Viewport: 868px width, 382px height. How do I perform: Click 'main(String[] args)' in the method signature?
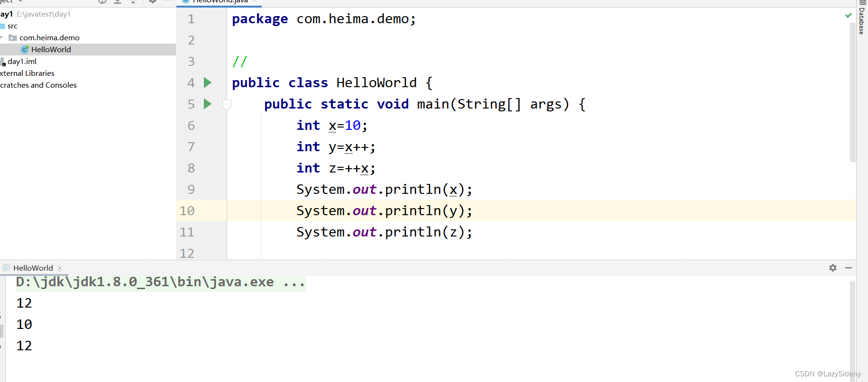[x=493, y=104]
